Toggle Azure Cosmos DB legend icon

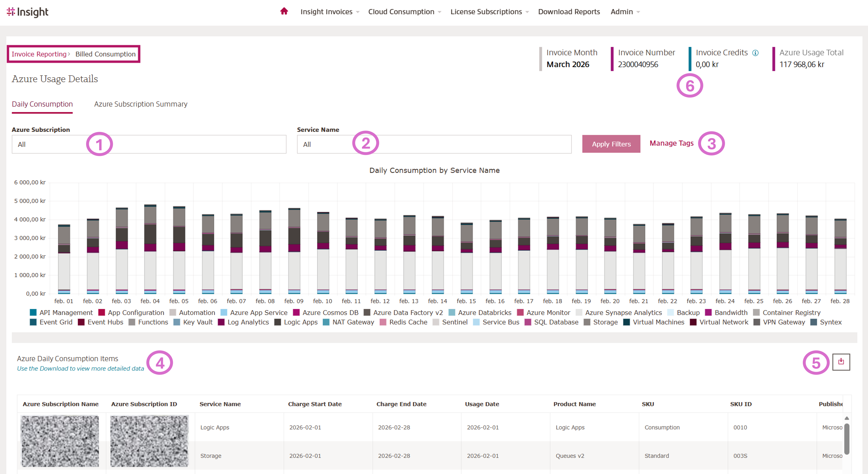point(296,313)
